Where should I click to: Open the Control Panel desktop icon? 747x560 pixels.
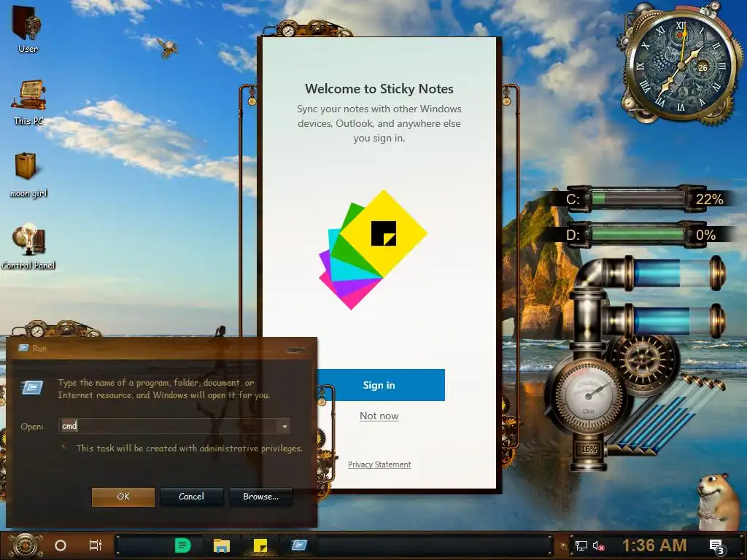pyautogui.click(x=28, y=246)
